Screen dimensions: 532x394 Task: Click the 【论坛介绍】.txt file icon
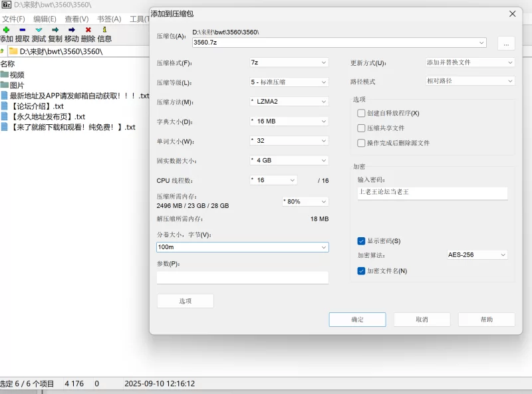click(5, 106)
